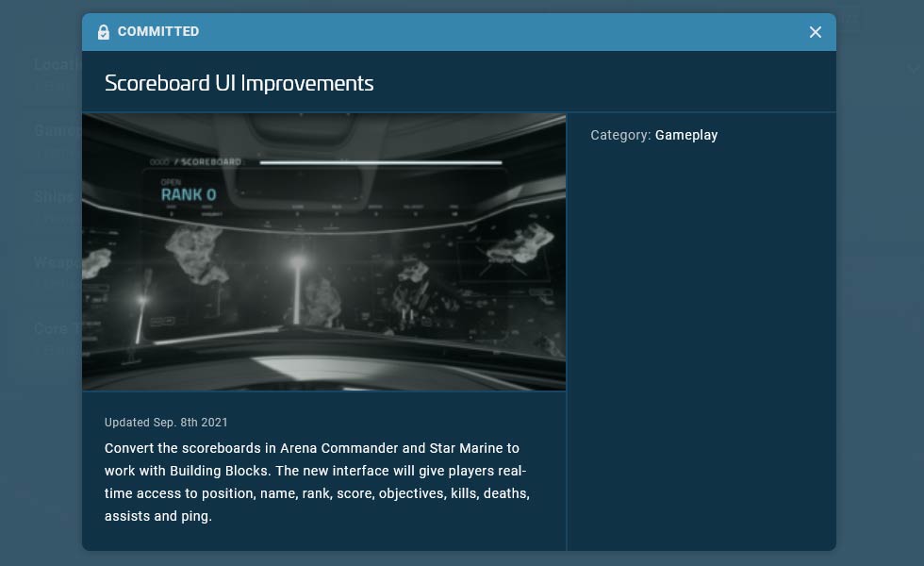924x566 pixels.
Task: Click the Gameplay category value
Action: pos(686,135)
